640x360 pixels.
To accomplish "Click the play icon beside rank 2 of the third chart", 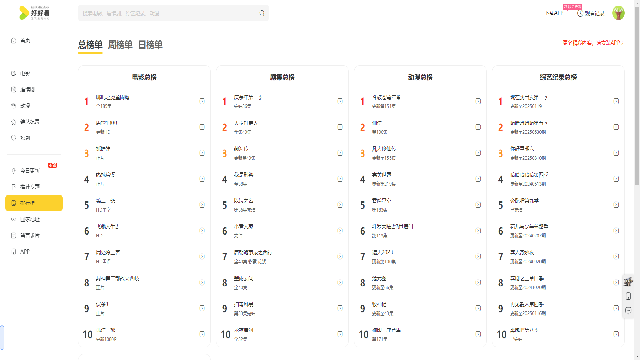I will coord(478,127).
